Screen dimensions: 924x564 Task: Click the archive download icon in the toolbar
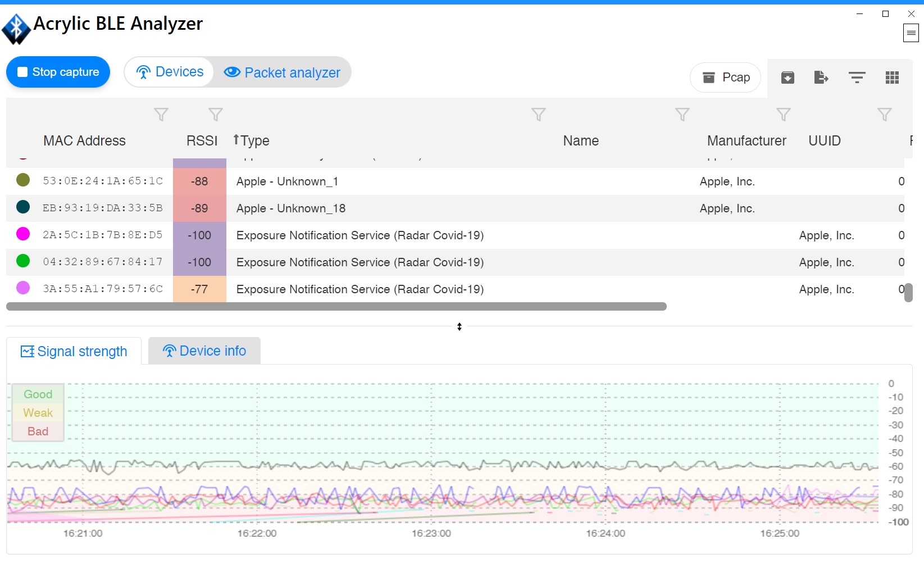coord(788,78)
